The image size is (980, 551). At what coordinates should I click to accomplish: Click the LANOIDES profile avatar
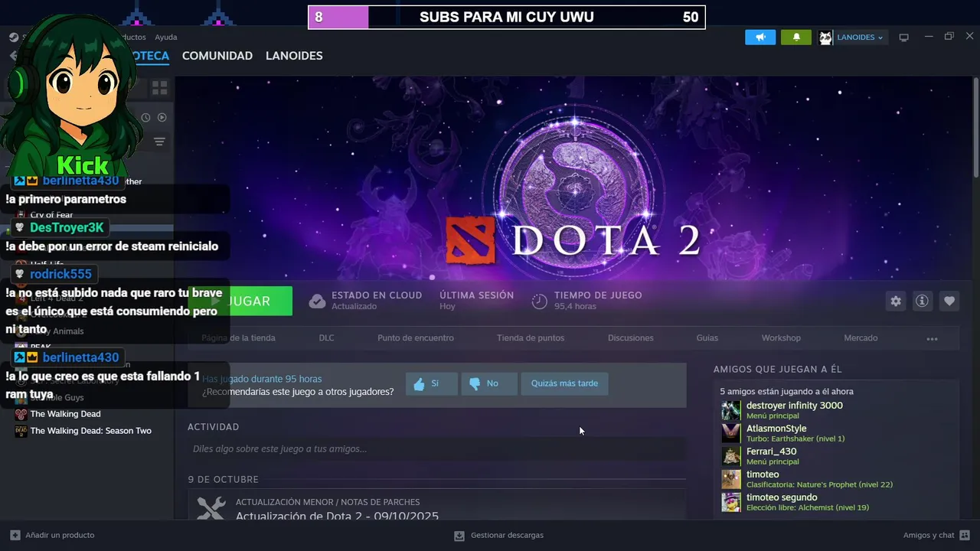(x=825, y=37)
